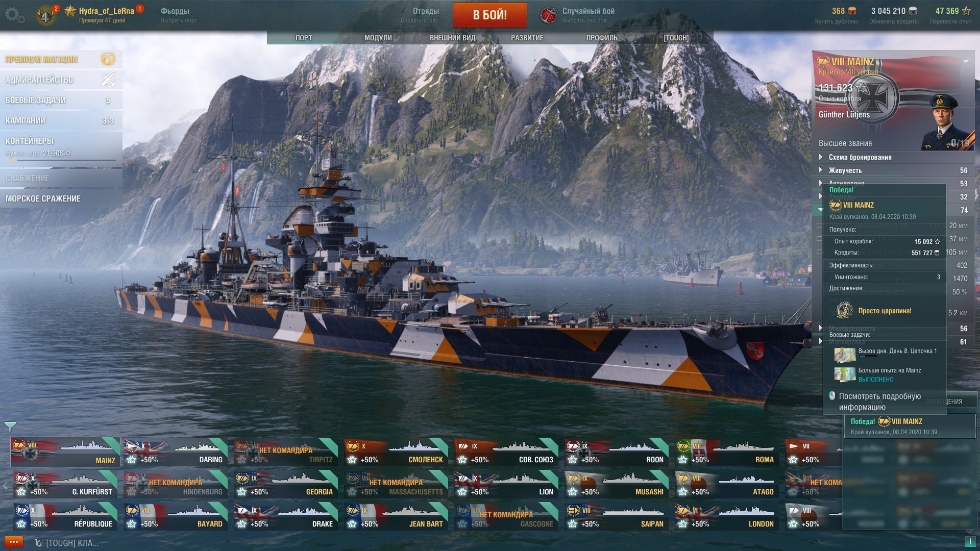
Task: Tick the 105 мм AA gun checkbox
Action: pos(820,252)
